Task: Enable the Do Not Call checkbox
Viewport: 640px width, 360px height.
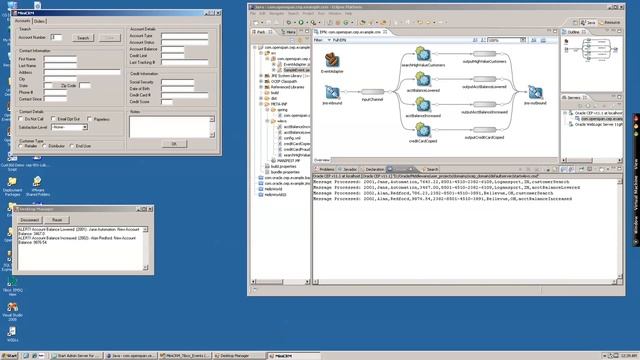Action: (20, 119)
